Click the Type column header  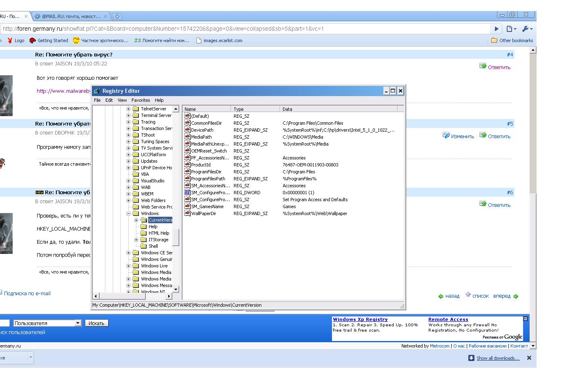(256, 109)
